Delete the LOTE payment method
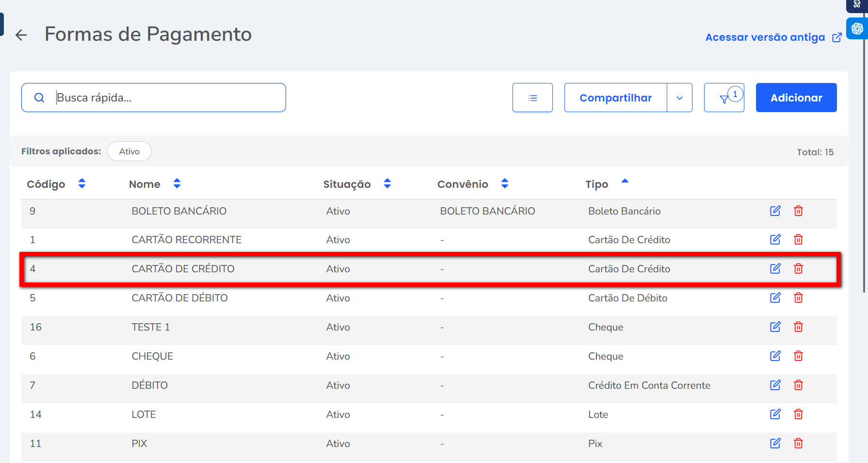 [798, 414]
